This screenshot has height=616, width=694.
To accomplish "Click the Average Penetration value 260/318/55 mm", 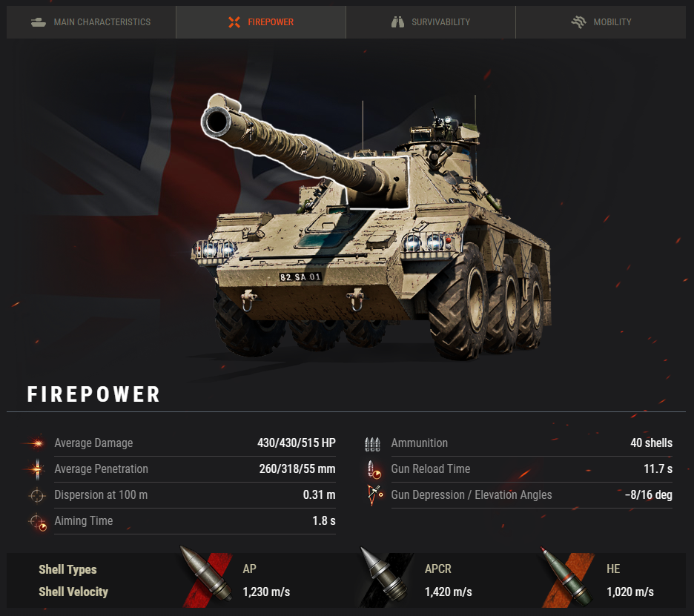I will (x=297, y=469).
